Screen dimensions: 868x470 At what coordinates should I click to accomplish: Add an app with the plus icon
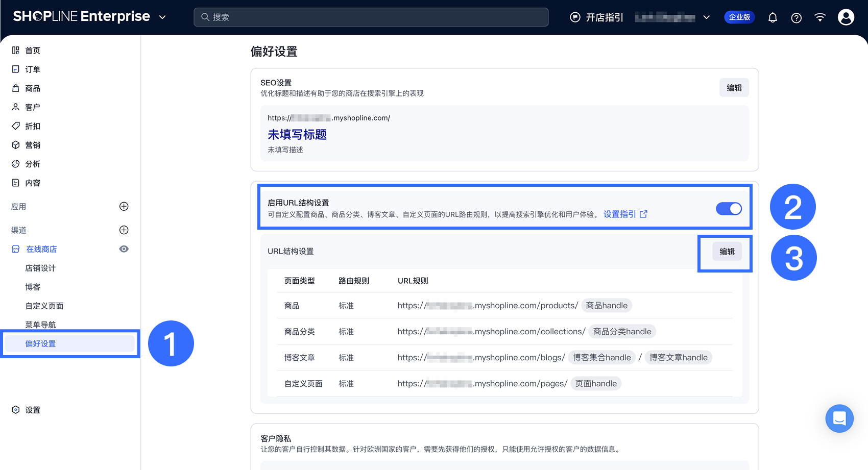124,207
